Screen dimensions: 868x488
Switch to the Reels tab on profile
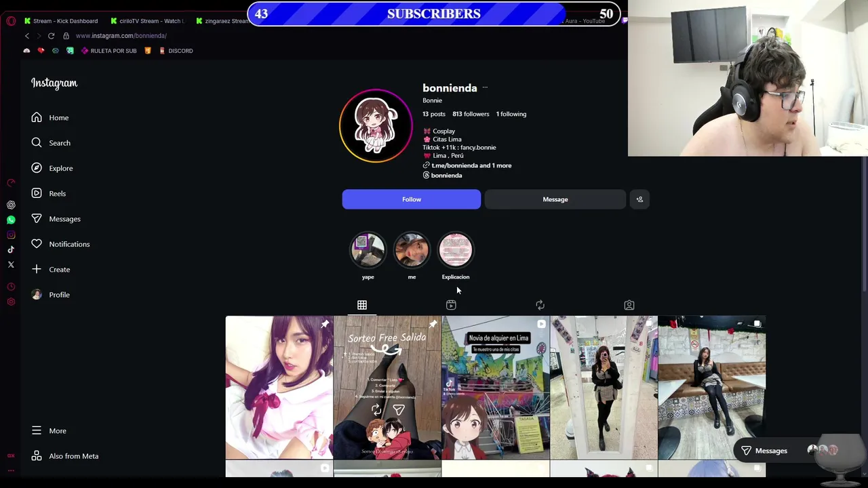point(451,305)
